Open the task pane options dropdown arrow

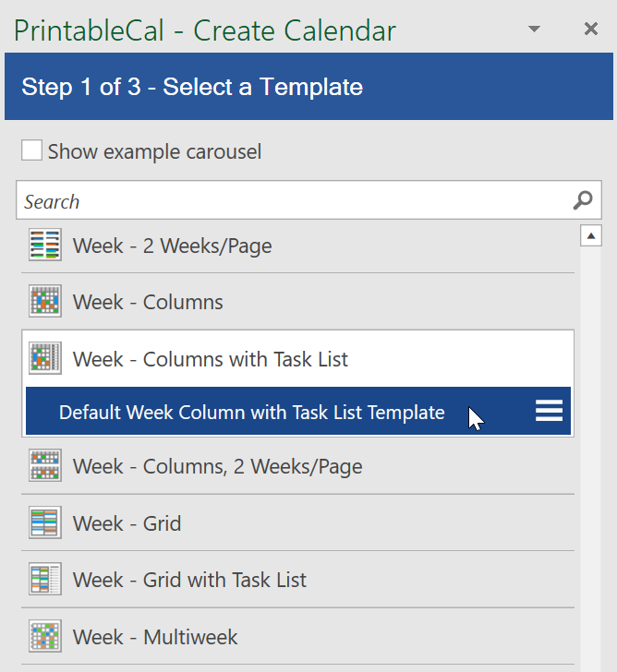click(534, 30)
